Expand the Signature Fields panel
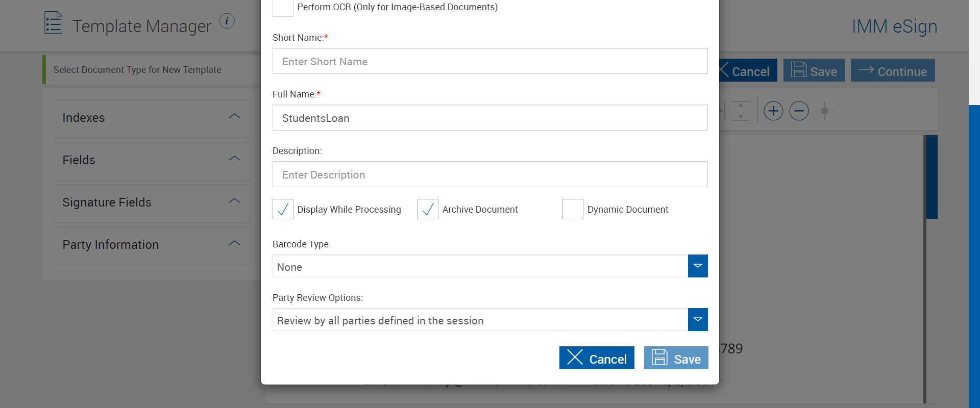The height and width of the screenshot is (408, 980). click(x=152, y=202)
